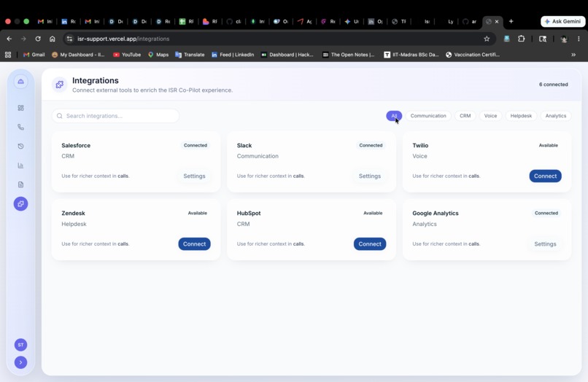Viewport: 588px width, 382px height.
Task: Select the integrations puzzle icon in sidebar
Action: tap(20, 203)
